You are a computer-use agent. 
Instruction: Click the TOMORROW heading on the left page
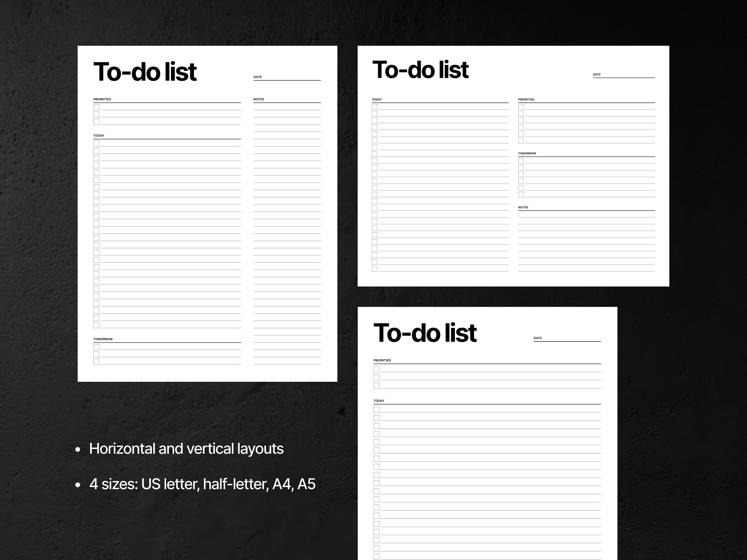tap(103, 339)
